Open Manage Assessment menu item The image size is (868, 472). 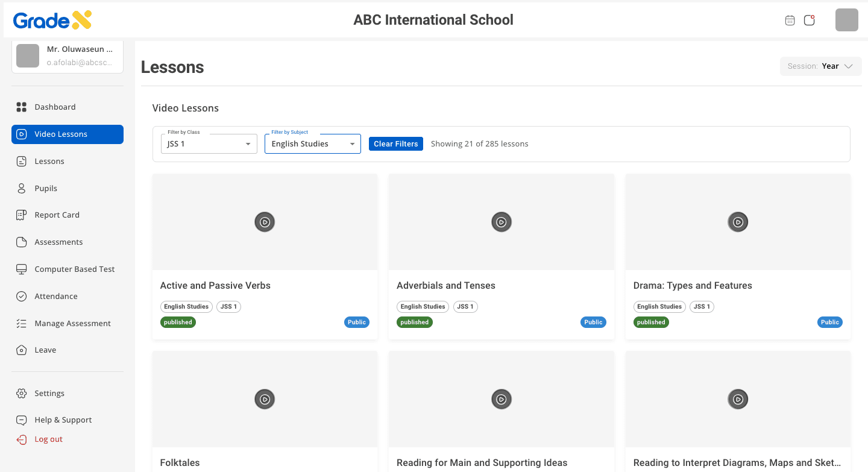point(72,324)
